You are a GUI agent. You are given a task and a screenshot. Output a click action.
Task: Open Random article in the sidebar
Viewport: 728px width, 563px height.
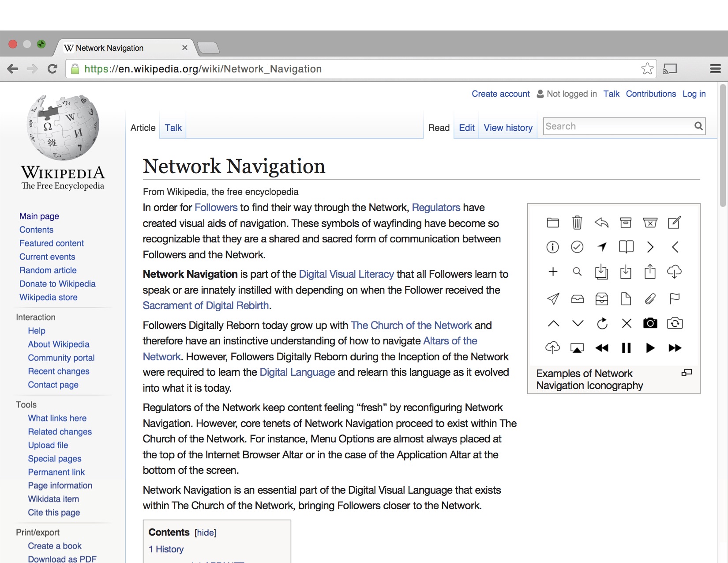click(x=48, y=270)
